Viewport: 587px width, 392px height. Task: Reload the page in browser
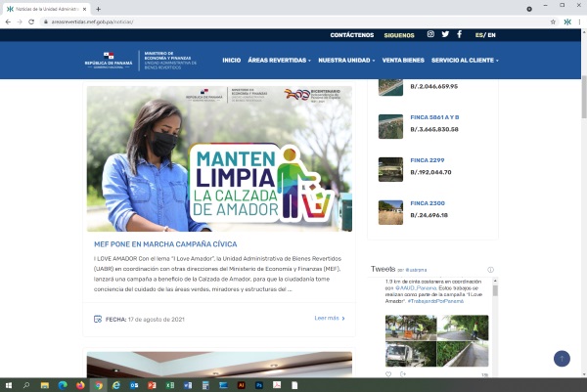pyautogui.click(x=31, y=21)
